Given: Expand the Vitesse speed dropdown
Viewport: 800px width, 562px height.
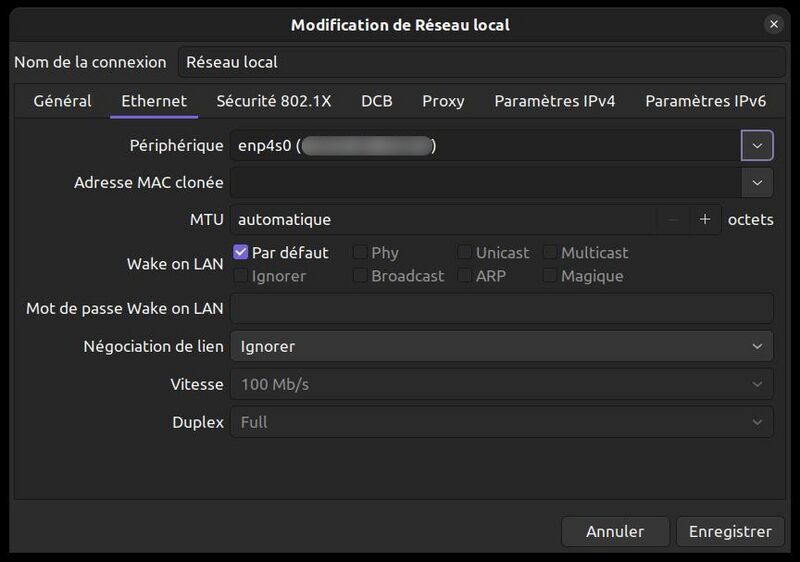Looking at the screenshot, I should 501,384.
